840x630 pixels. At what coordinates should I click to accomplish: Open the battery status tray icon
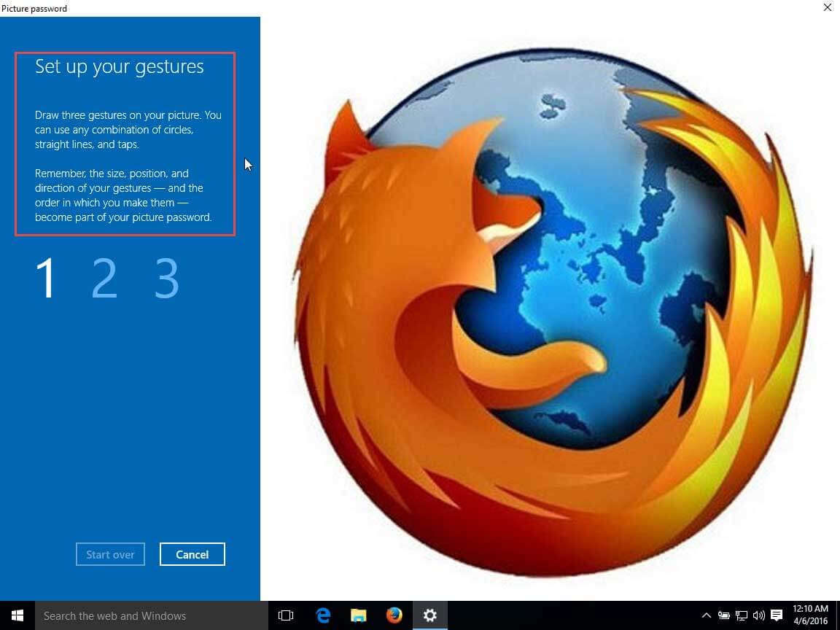point(724,616)
